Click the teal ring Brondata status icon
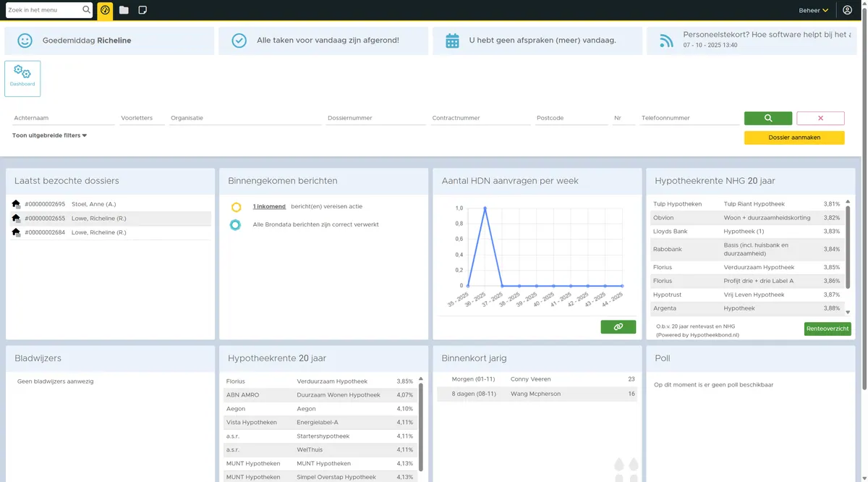This screenshot has height=482, width=868. point(235,225)
